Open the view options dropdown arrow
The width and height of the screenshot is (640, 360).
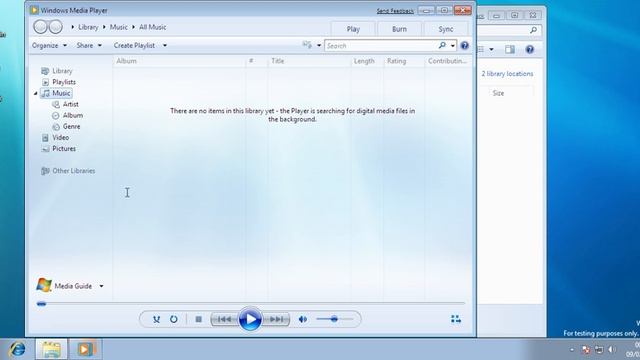coord(319,45)
